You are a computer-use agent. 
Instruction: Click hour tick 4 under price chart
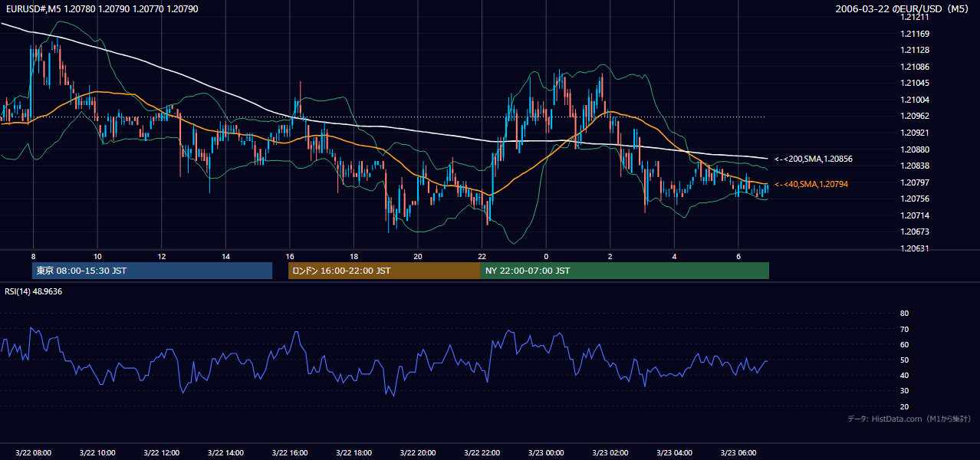[674, 256]
